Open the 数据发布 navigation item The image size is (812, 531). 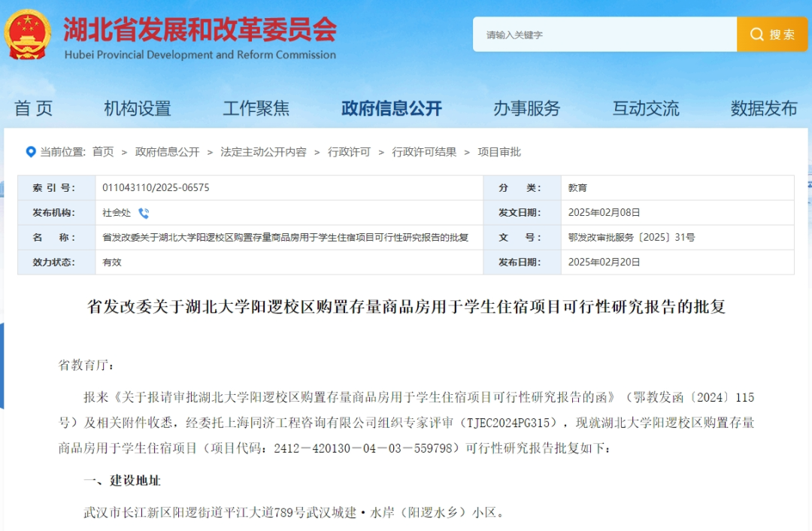point(763,108)
